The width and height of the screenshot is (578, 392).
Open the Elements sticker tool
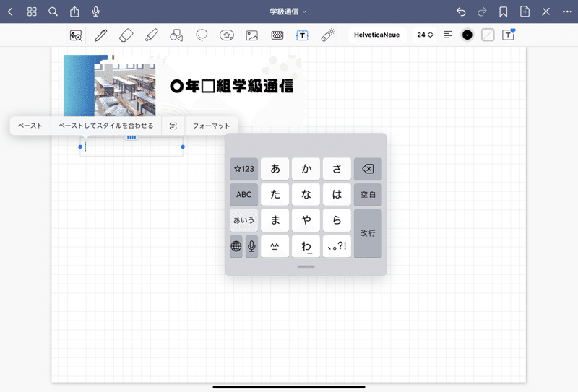pyautogui.click(x=227, y=35)
